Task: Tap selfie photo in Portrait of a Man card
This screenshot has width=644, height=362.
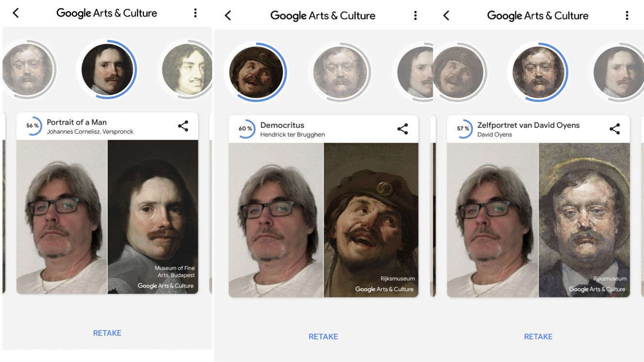Action: click(x=62, y=217)
